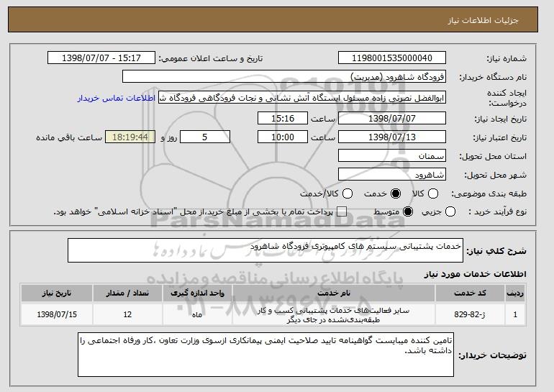Click the تاریخ نیاز column header

point(57,293)
